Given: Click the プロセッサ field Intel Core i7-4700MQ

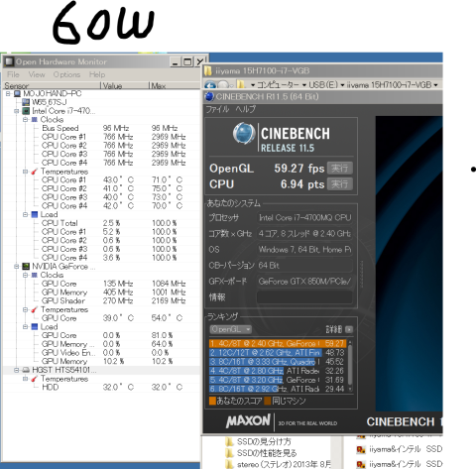Looking at the screenshot, I should click(304, 218).
